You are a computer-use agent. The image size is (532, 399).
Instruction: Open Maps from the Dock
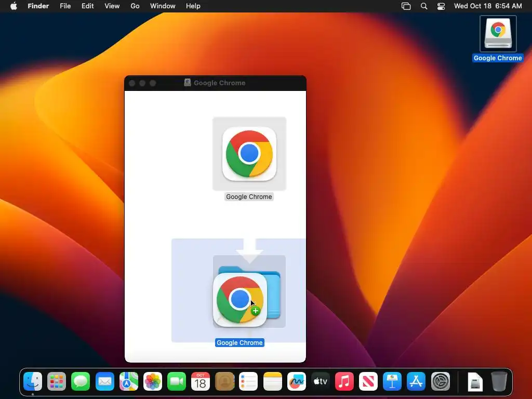[129, 382]
